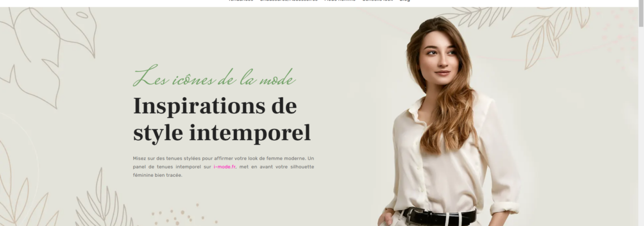
Task: Open the Chaussures/Accessoires menu item
Action: [x=289, y=1]
